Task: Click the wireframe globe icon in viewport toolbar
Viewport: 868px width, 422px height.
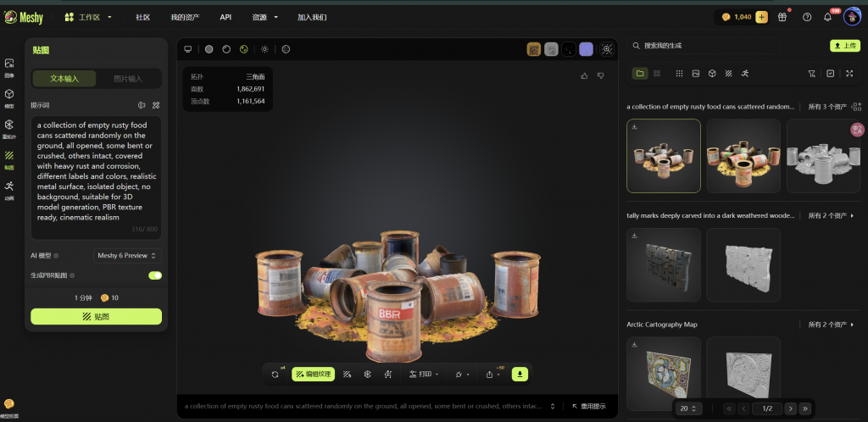Action: tap(286, 49)
